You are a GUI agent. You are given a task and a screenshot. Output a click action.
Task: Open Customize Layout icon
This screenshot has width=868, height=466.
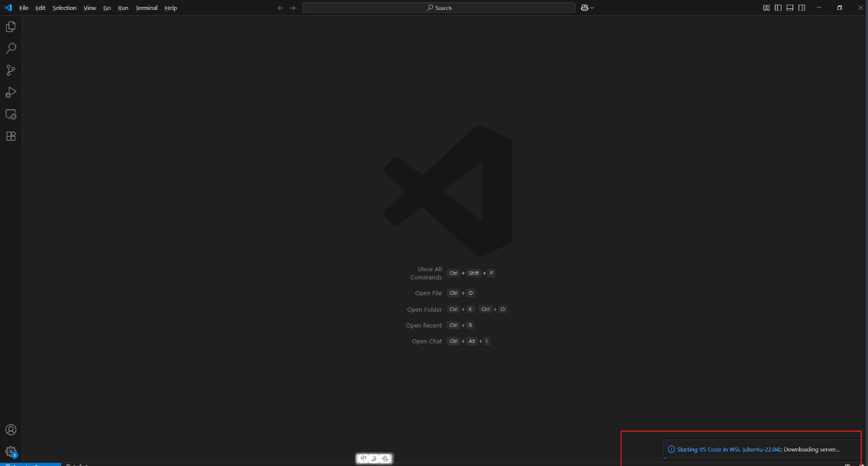tap(766, 8)
